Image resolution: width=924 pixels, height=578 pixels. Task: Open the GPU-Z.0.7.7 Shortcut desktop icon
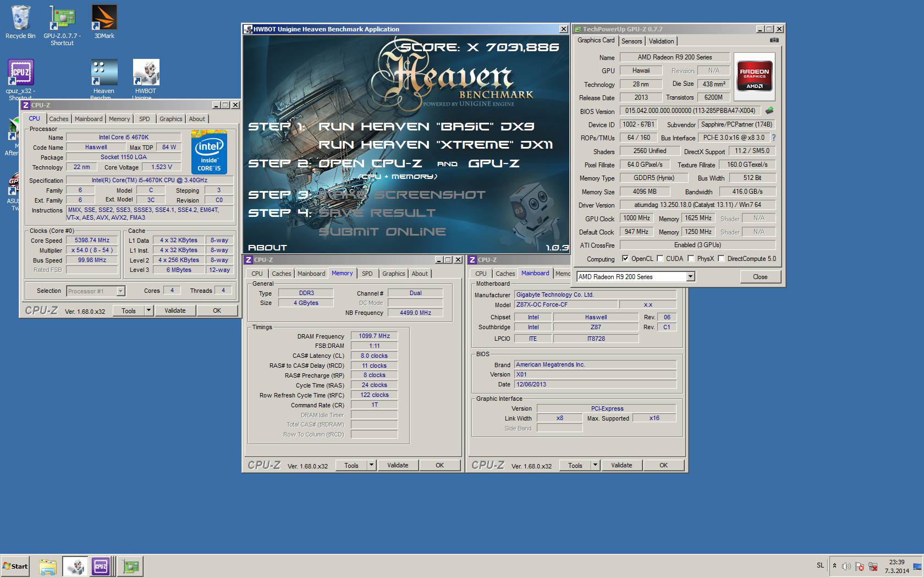[62, 25]
